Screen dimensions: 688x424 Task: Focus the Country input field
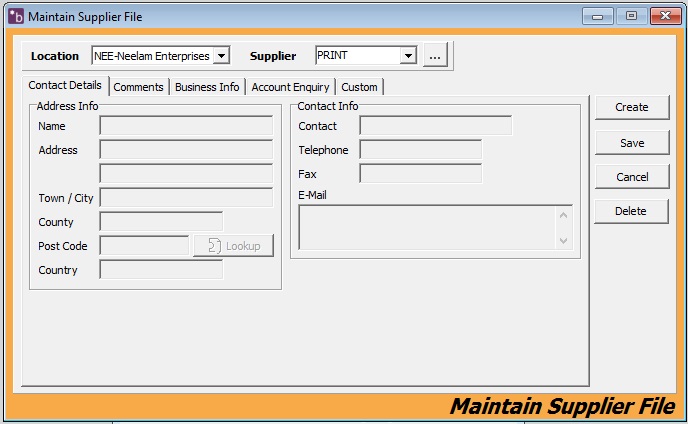pos(161,269)
